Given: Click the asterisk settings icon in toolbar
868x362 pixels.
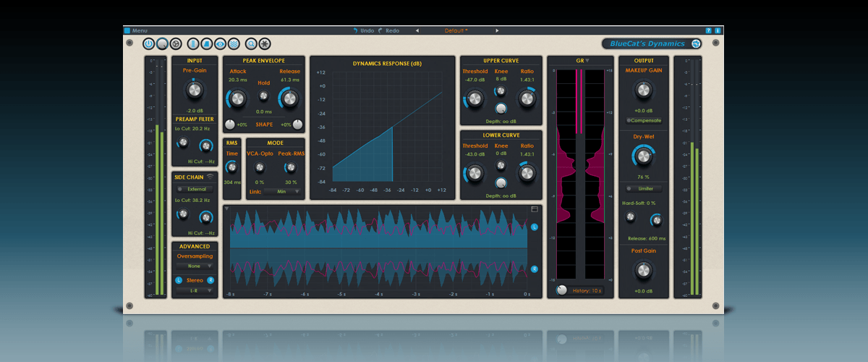Looking at the screenshot, I should (x=265, y=44).
